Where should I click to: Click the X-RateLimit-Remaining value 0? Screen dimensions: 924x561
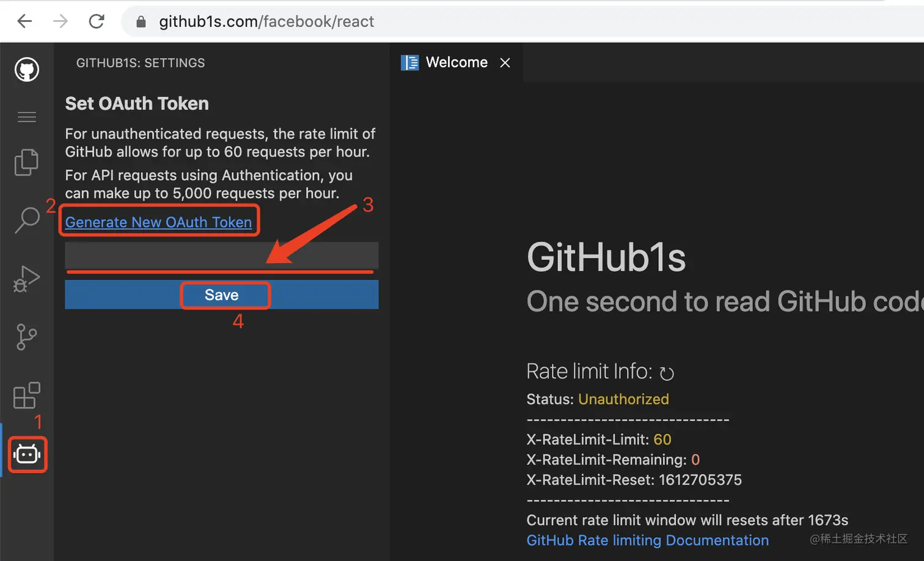pyautogui.click(x=695, y=460)
